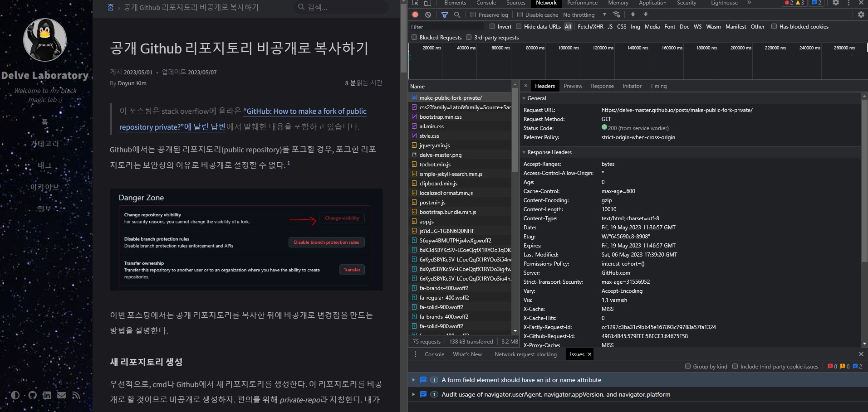The height and width of the screenshot is (412, 868).
Task: Check the Blocked Requests checkbox
Action: coord(414,37)
